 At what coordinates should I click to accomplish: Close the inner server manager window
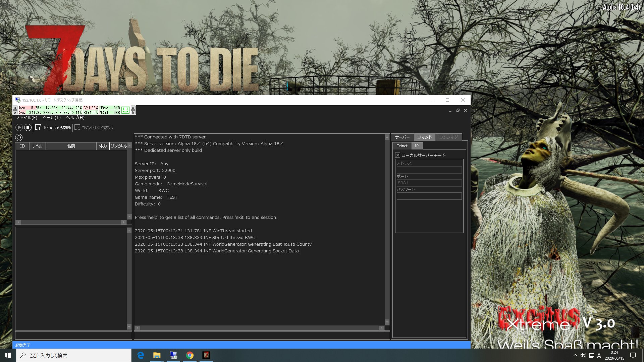[x=466, y=110]
